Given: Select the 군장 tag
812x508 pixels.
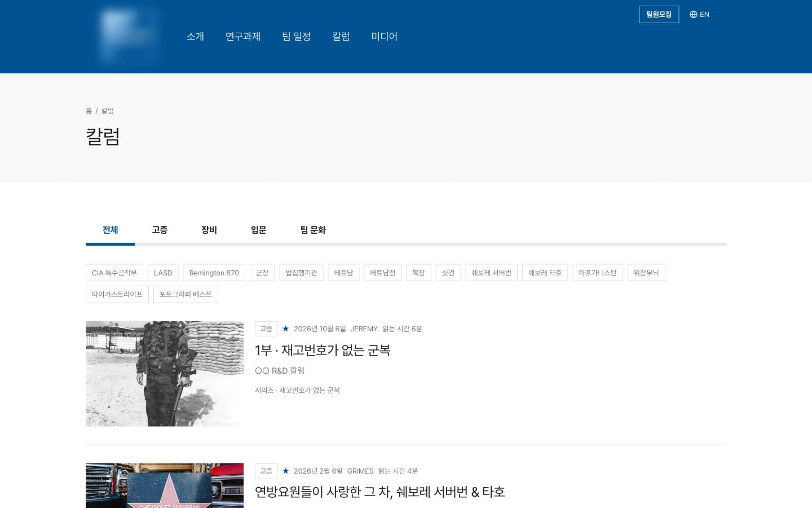Looking at the screenshot, I should point(262,273).
